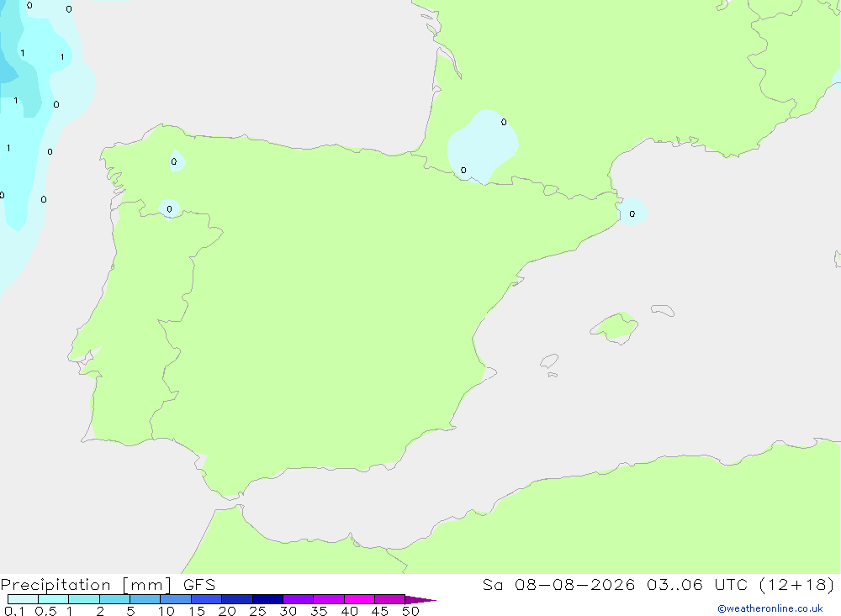Click the '50' legend scale label
Image resolution: width=841 pixels, height=616 pixels.
(x=410, y=611)
